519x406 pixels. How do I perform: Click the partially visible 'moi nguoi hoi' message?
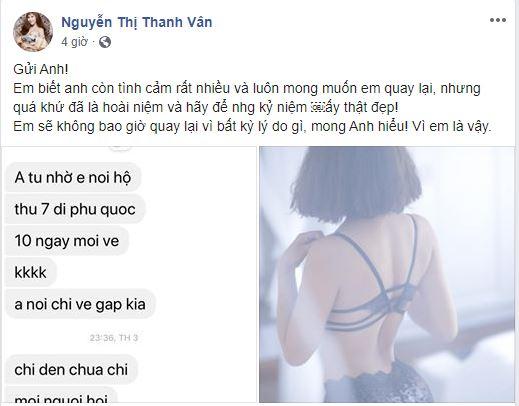point(61,396)
